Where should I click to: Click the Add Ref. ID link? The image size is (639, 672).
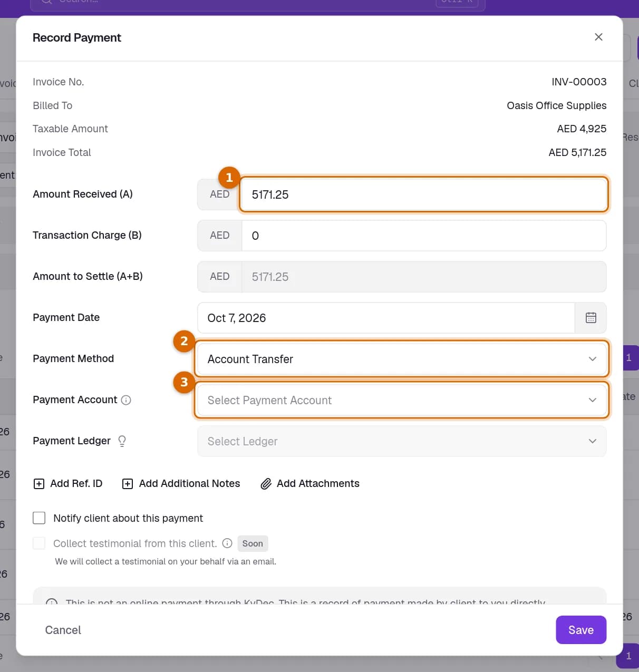(x=68, y=484)
